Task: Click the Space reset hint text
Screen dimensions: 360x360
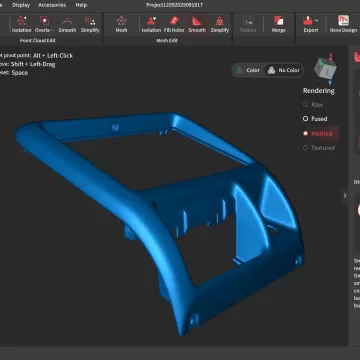Action: point(20,73)
